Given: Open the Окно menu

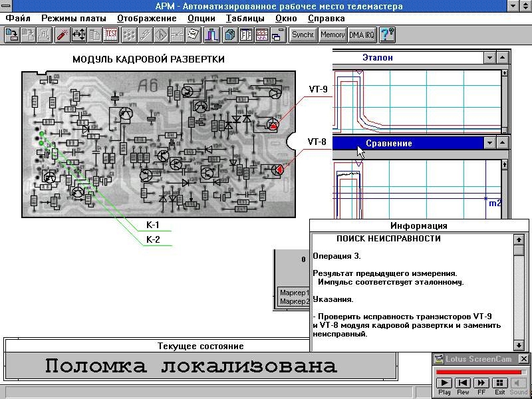Looking at the screenshot, I should (x=286, y=19).
